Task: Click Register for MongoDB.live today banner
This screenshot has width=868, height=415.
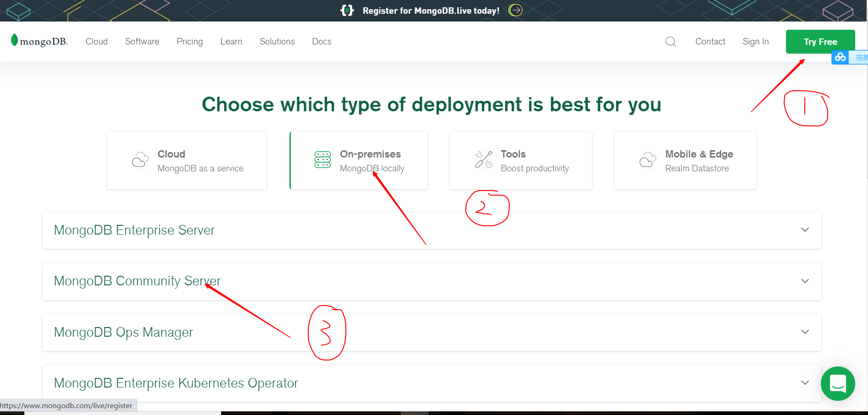Action: tap(431, 11)
